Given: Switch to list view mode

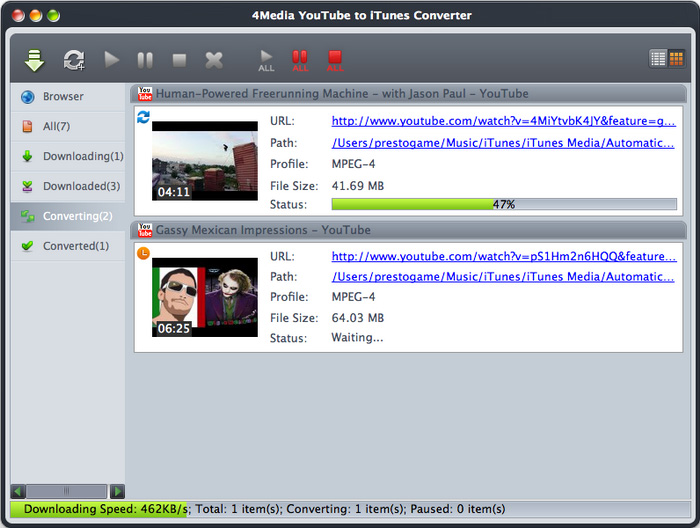Looking at the screenshot, I should 658,58.
